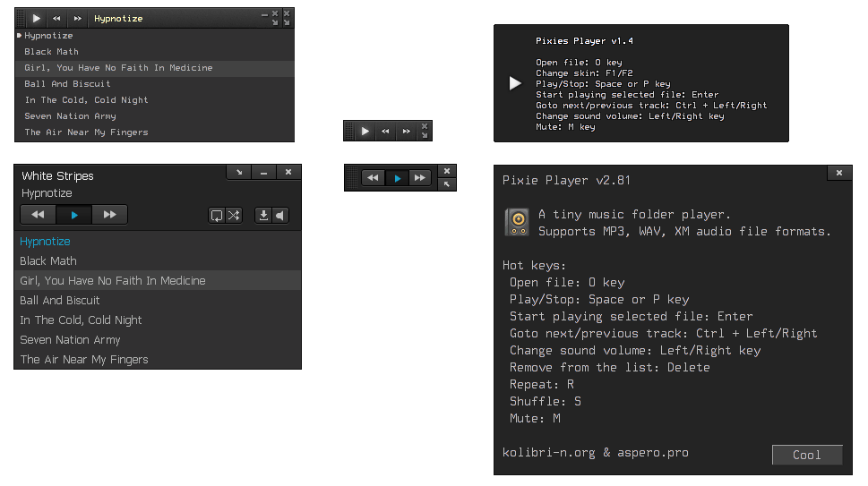The height and width of the screenshot is (486, 868).
Task: Close the Pixie Player v2.81 about dialog
Action: [839, 173]
